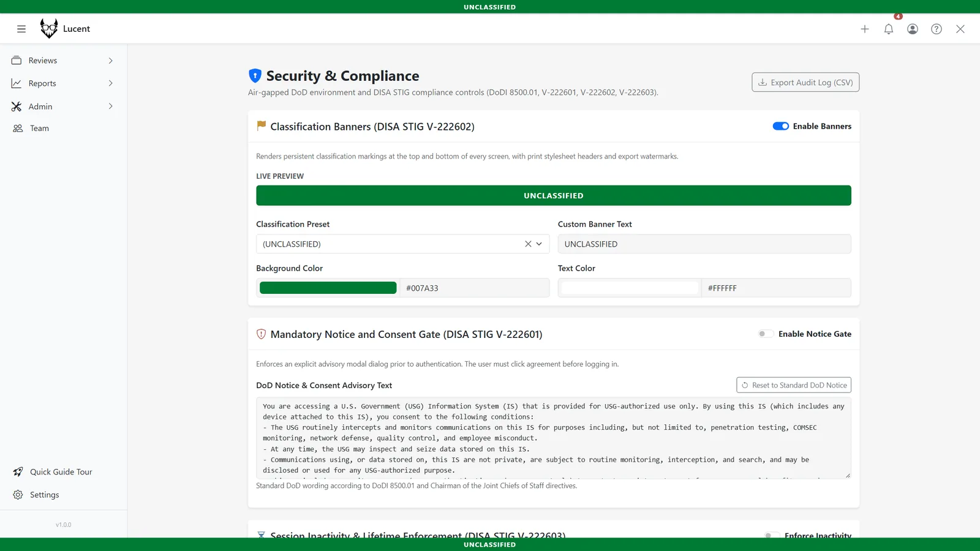The width and height of the screenshot is (980, 551).
Task: Open the hamburger navigation menu
Action: click(21, 29)
